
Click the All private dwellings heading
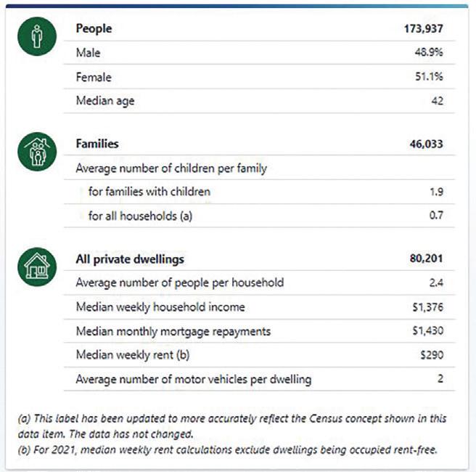coord(130,259)
